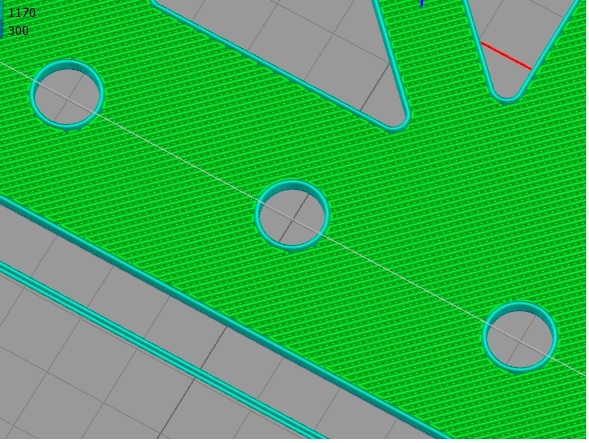Click the gray build plate below the skirt
This screenshot has height=443, width=589.
pyautogui.click(x=75, y=376)
